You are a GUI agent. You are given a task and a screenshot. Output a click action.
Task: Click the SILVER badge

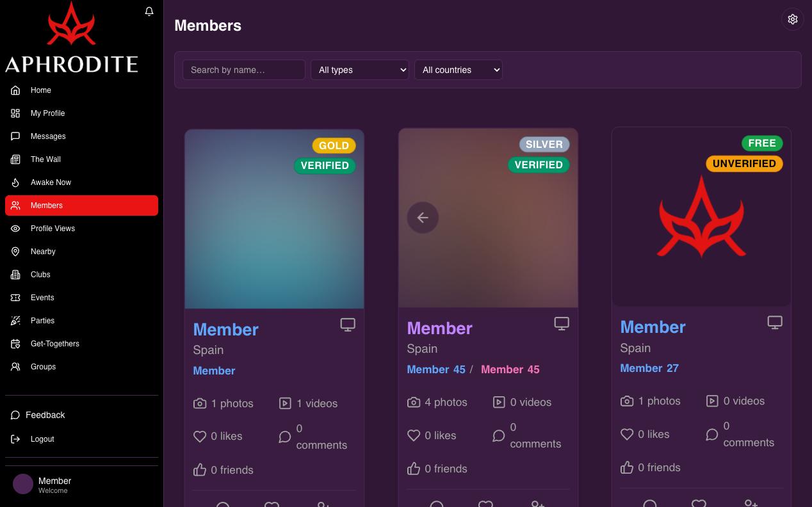pyautogui.click(x=544, y=144)
